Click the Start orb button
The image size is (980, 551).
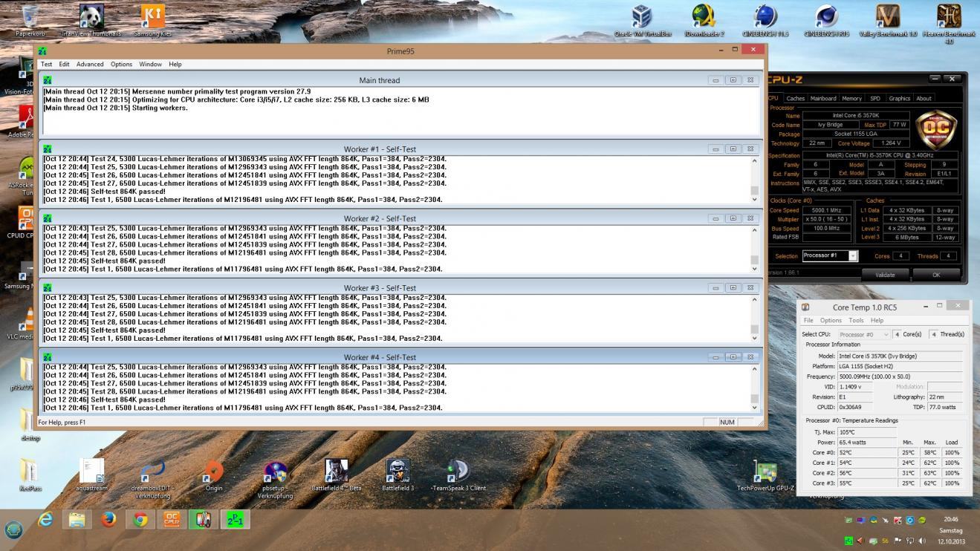13,529
